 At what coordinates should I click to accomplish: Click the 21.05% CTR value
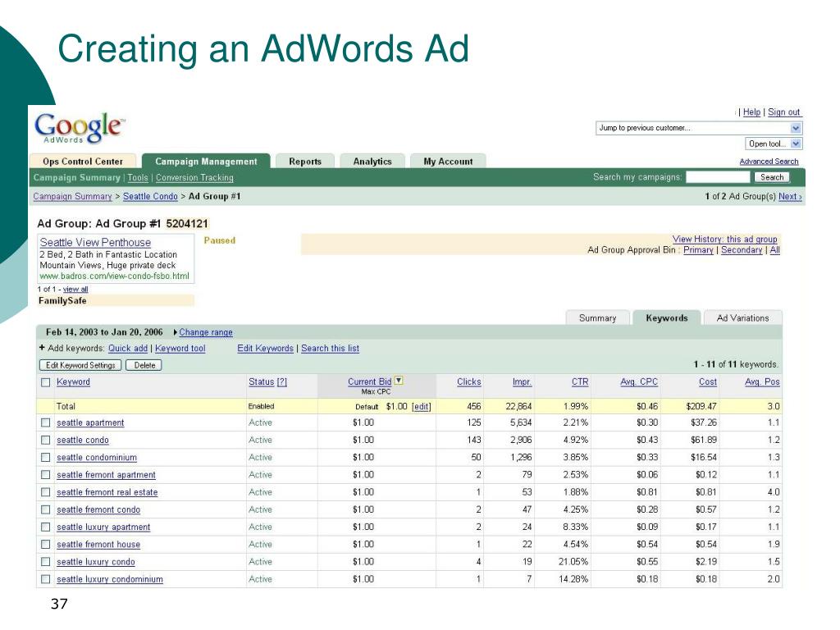pyautogui.click(x=573, y=561)
